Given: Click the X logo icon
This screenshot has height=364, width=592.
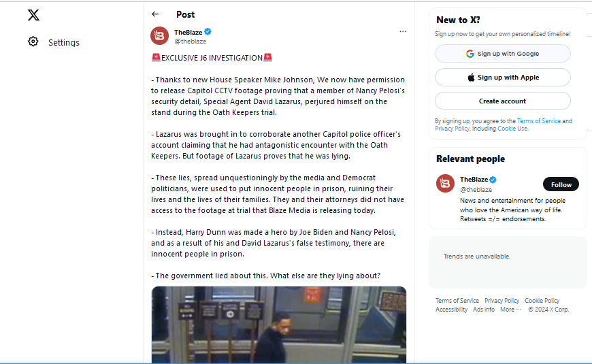Looking at the screenshot, I should 33,15.
